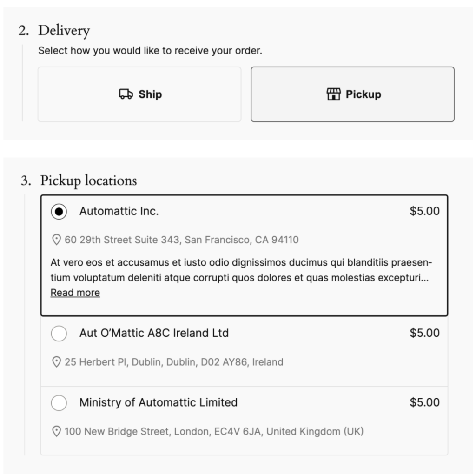Select Ministry of Automattic Limited location
Viewport: 476px width, 475px height.
[x=59, y=402]
